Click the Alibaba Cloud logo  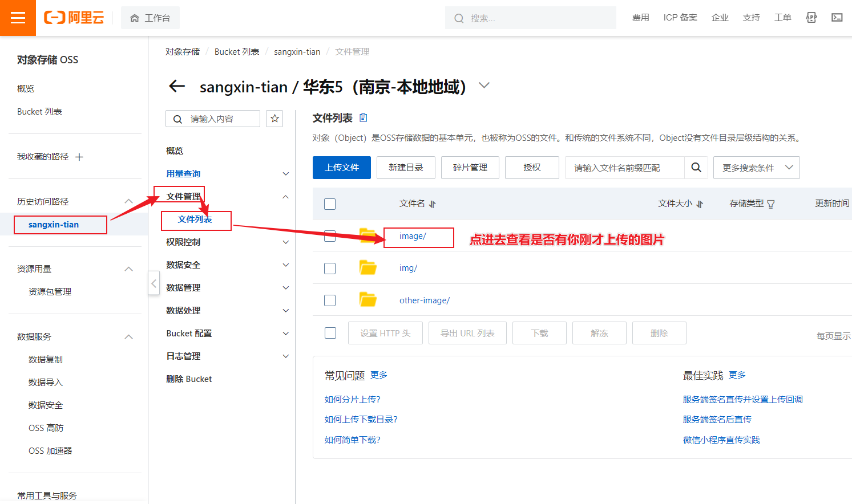(x=74, y=17)
